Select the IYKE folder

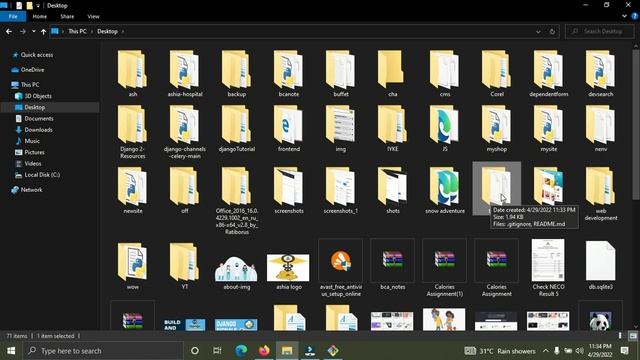pyautogui.click(x=392, y=129)
